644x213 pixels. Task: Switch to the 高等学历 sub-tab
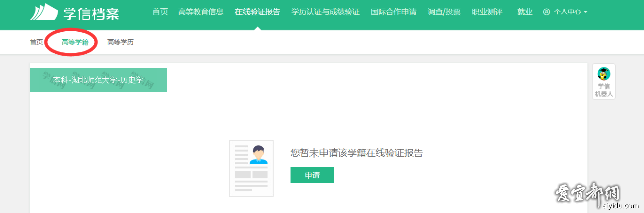[x=120, y=42]
